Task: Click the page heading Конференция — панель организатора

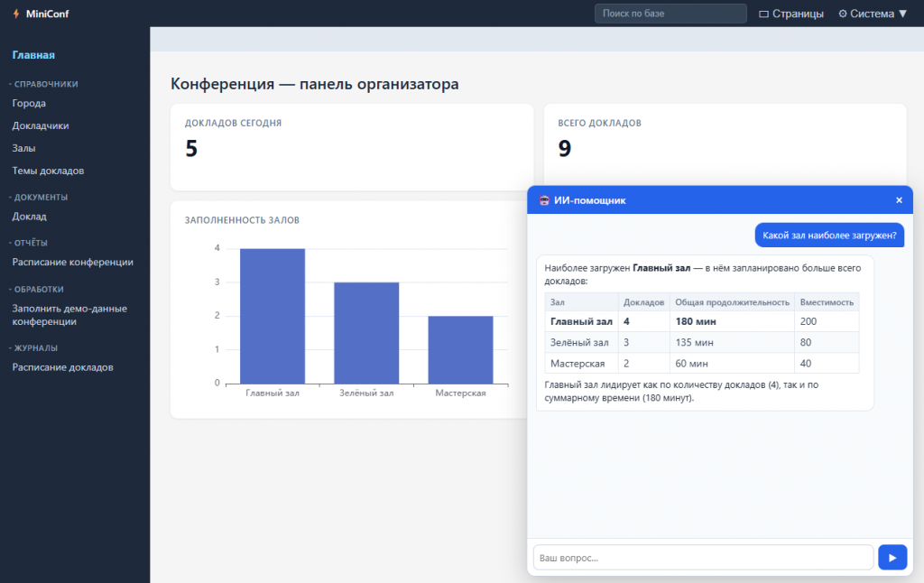Action: click(315, 84)
